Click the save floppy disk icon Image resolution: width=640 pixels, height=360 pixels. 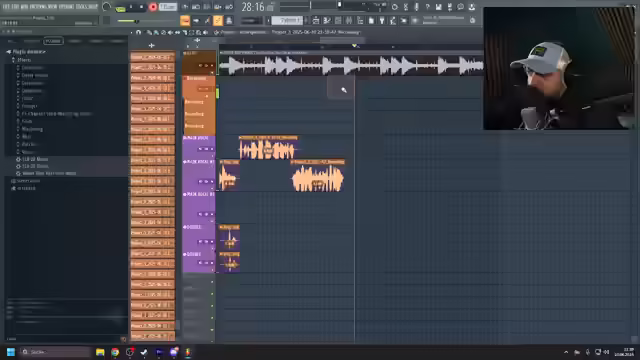pos(438,7)
